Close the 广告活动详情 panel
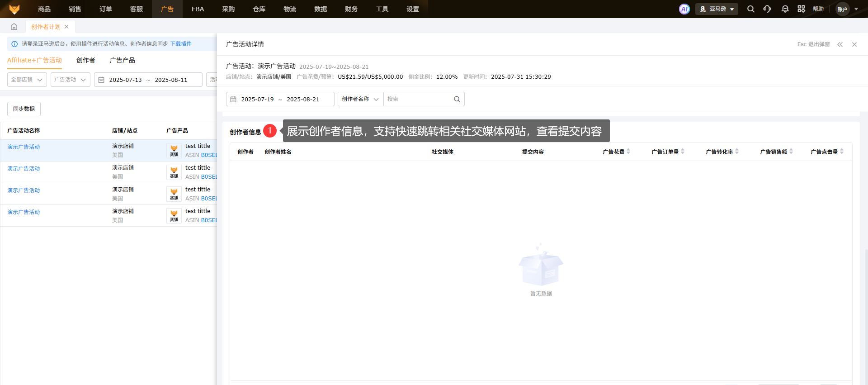868x385 pixels. tap(854, 44)
